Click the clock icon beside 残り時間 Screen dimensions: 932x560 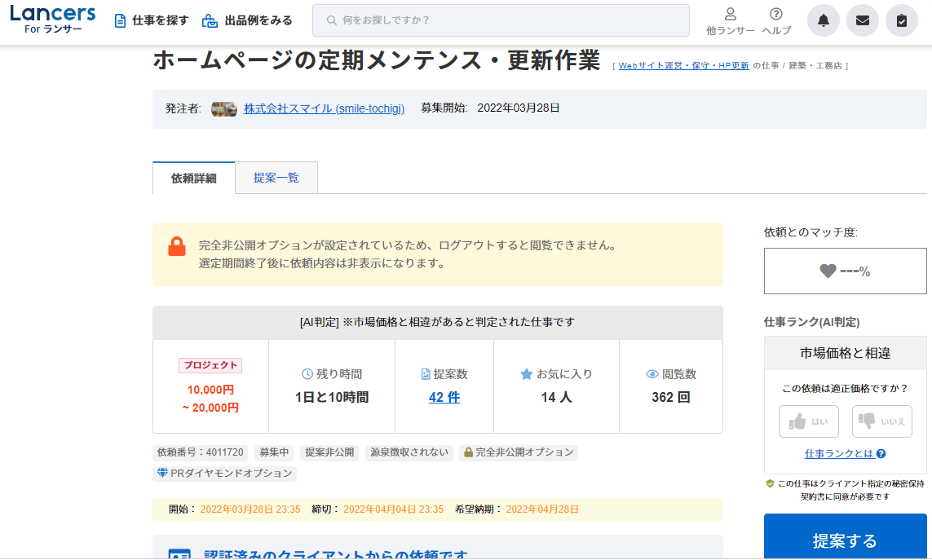307,374
